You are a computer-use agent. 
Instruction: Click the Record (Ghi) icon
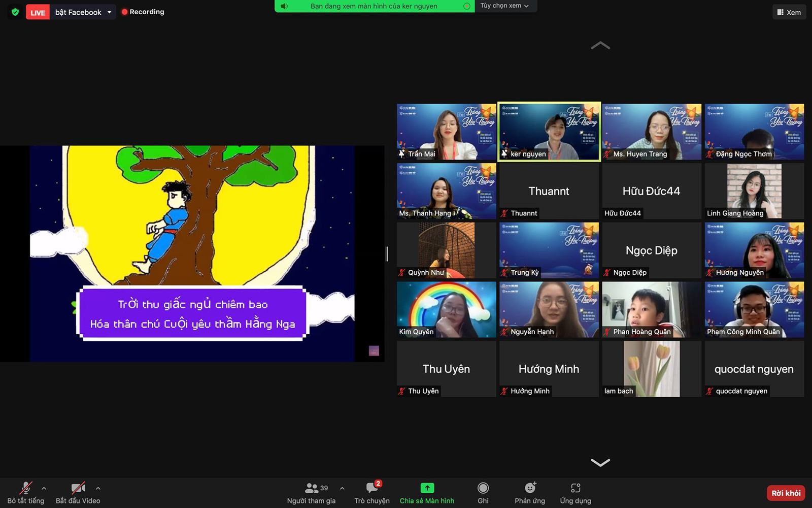(x=483, y=488)
